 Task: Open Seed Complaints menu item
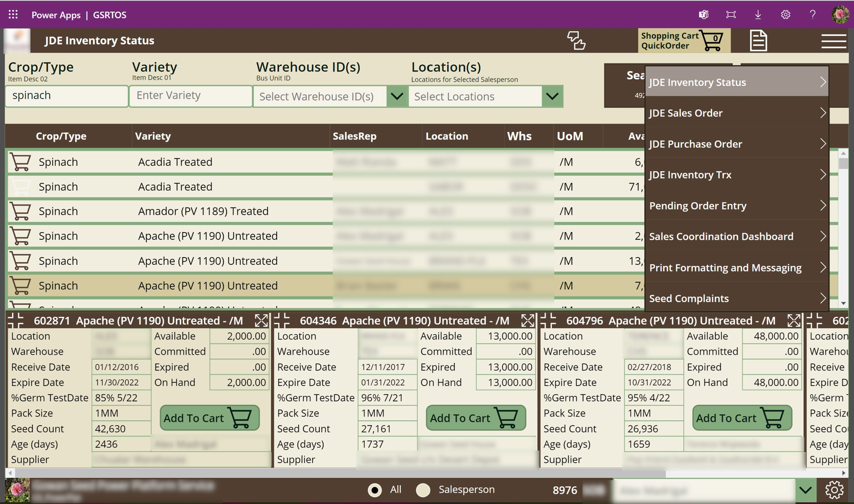click(737, 298)
